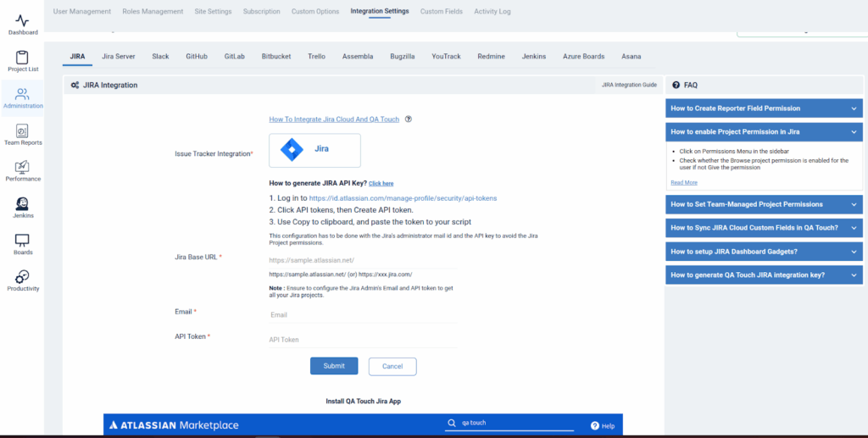
Task: Open the Activity Log tab
Action: pyautogui.click(x=492, y=11)
